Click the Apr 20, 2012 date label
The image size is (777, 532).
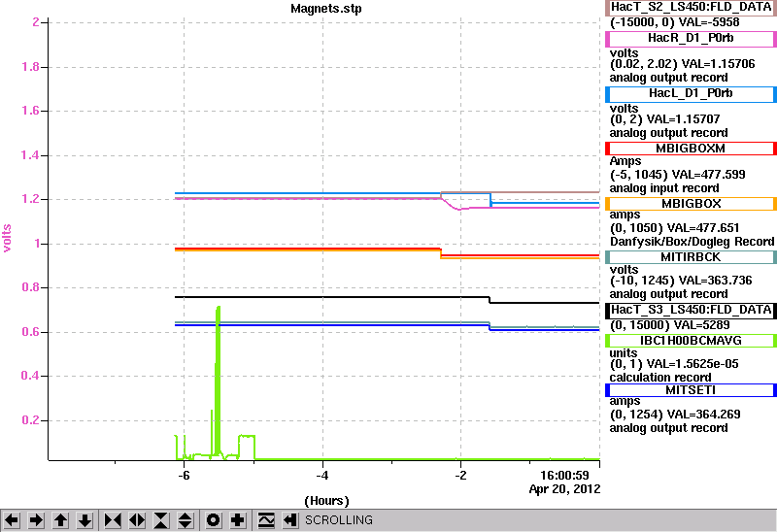click(564, 489)
